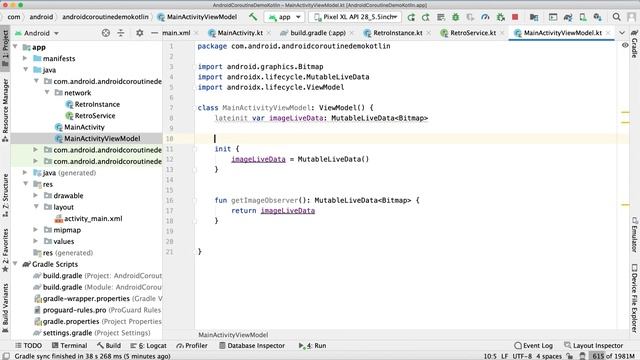Open the app run configuration dropdown
Image resolution: width=640 pixels, height=360 pixels.
pyautogui.click(x=284, y=17)
